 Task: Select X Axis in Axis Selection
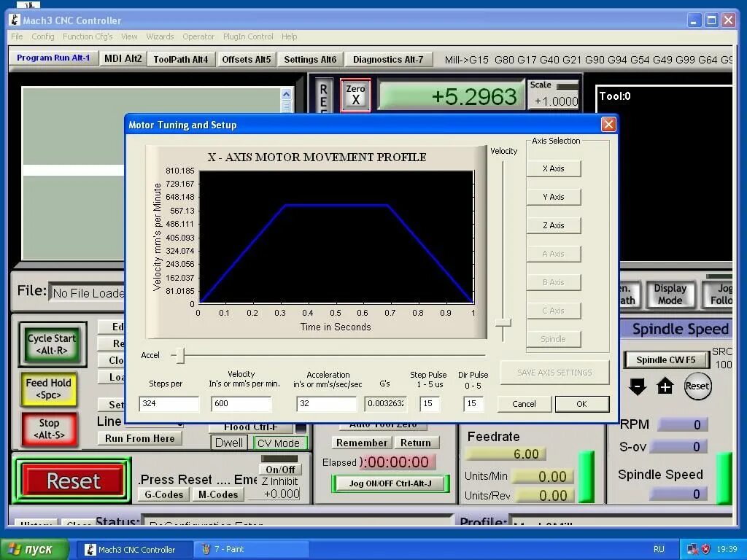(x=554, y=168)
